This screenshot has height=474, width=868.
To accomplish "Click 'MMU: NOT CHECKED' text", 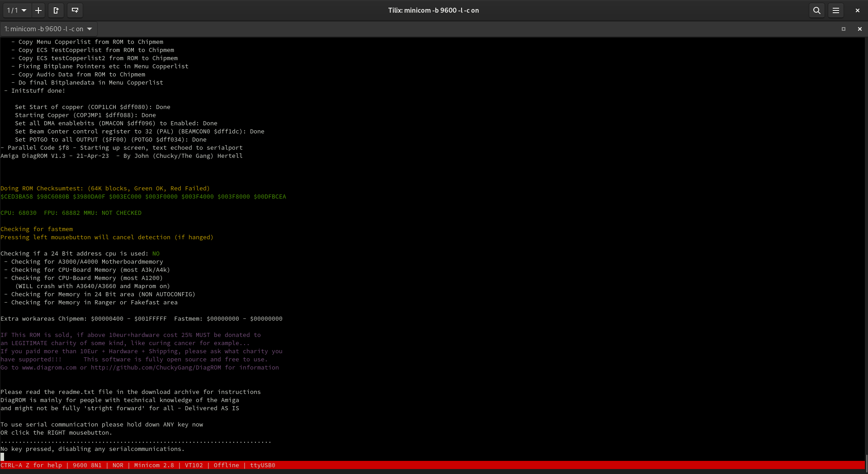I will (x=113, y=213).
